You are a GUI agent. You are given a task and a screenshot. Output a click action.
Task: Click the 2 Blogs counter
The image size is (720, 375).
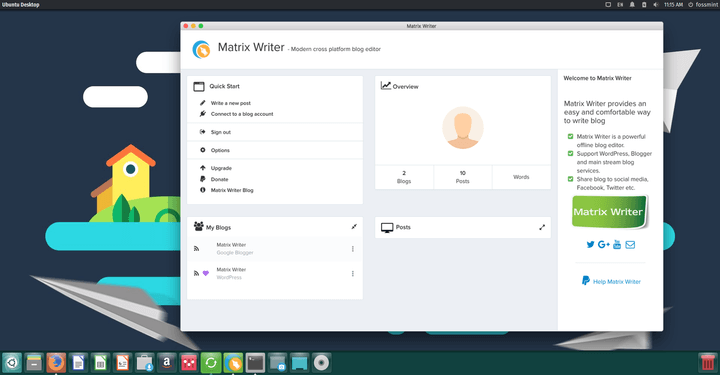click(x=404, y=177)
